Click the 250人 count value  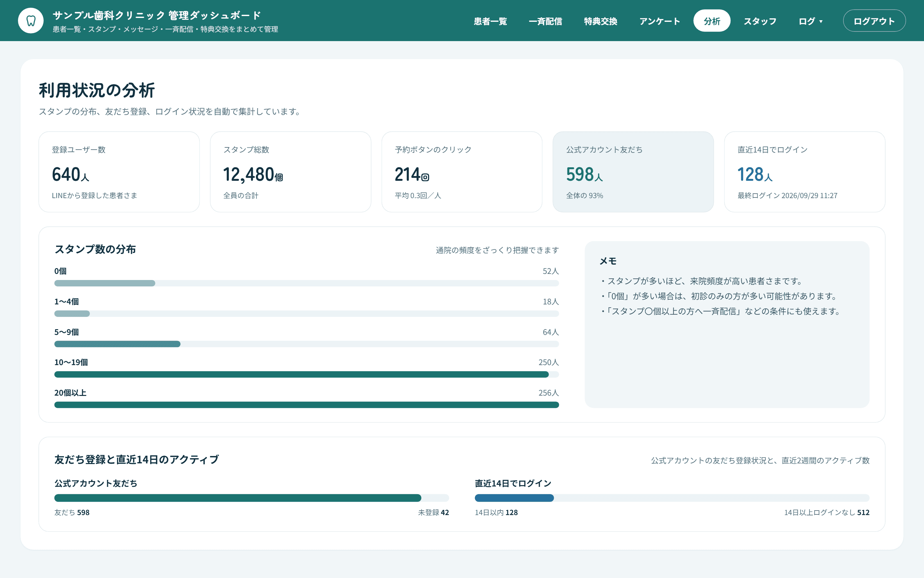[549, 363]
